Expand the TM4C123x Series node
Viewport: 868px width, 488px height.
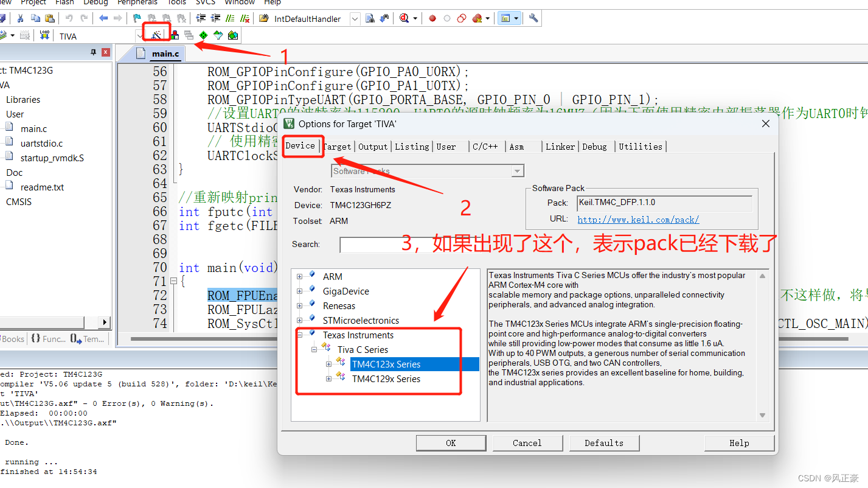(328, 364)
